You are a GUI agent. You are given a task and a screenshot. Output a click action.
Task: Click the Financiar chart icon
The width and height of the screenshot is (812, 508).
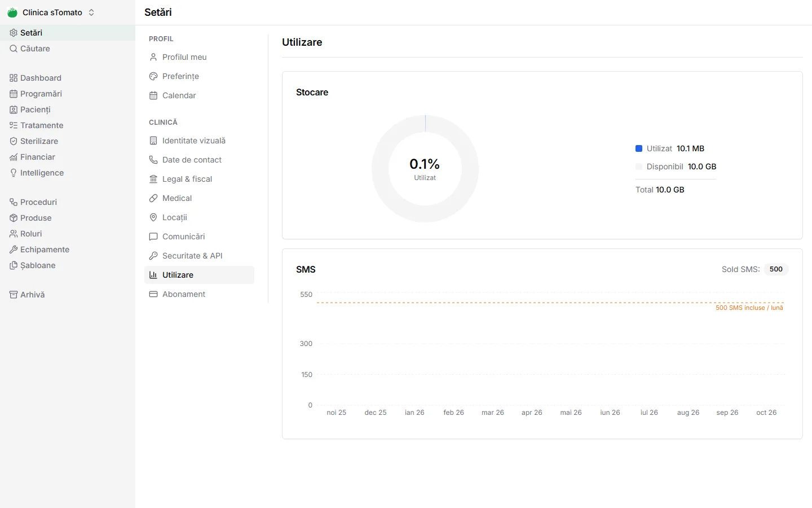[x=14, y=157]
